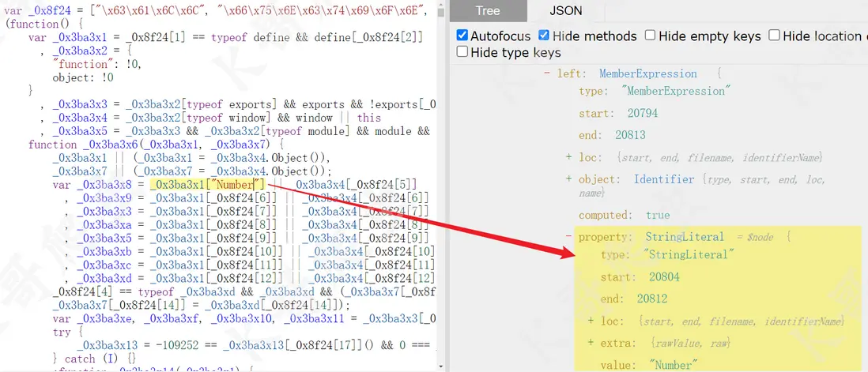868x372 pixels.
Task: Click the type "StringLiteral" value
Action: pyautogui.click(x=689, y=255)
